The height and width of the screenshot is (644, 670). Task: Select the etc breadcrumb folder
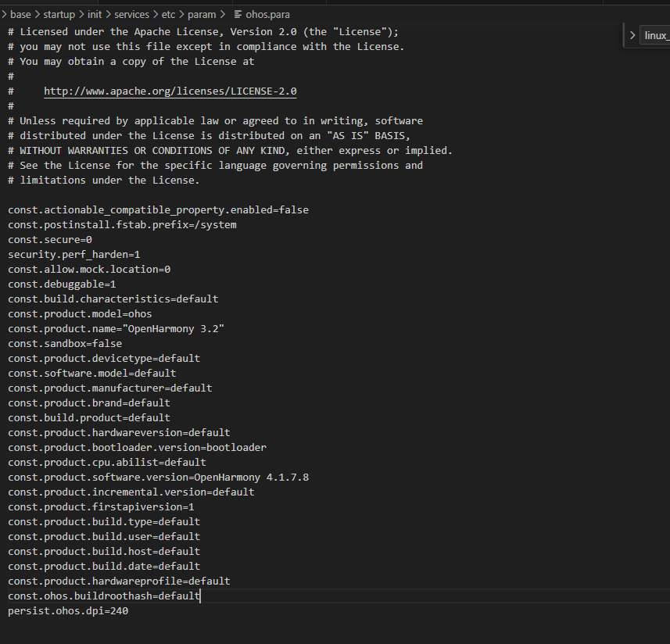coord(168,15)
